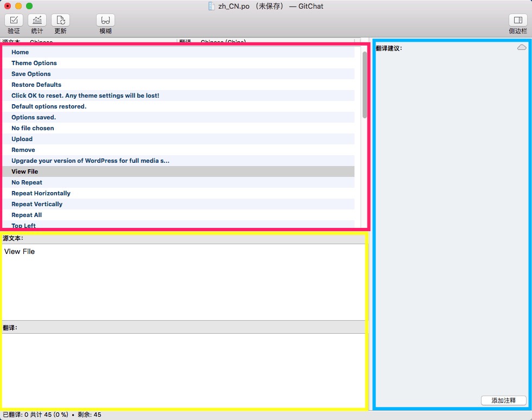The width and height of the screenshot is (532, 420).
Task: Select the highlighted 'View File' list row
Action: (x=179, y=171)
